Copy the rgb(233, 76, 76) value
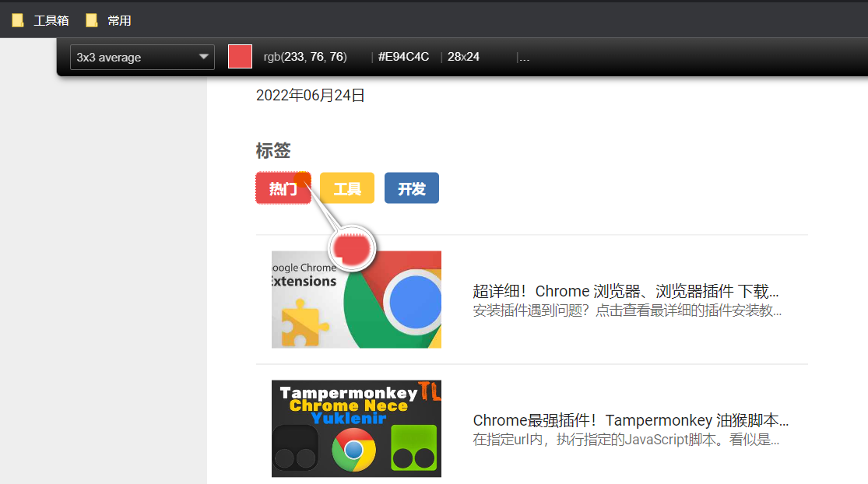Screen dimensions: 868x484 (x=305, y=57)
